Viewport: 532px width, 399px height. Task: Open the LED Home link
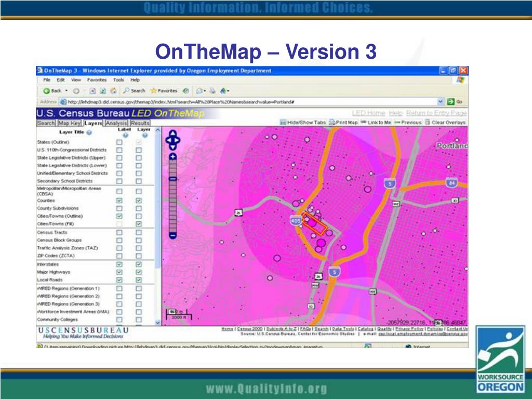click(x=368, y=113)
